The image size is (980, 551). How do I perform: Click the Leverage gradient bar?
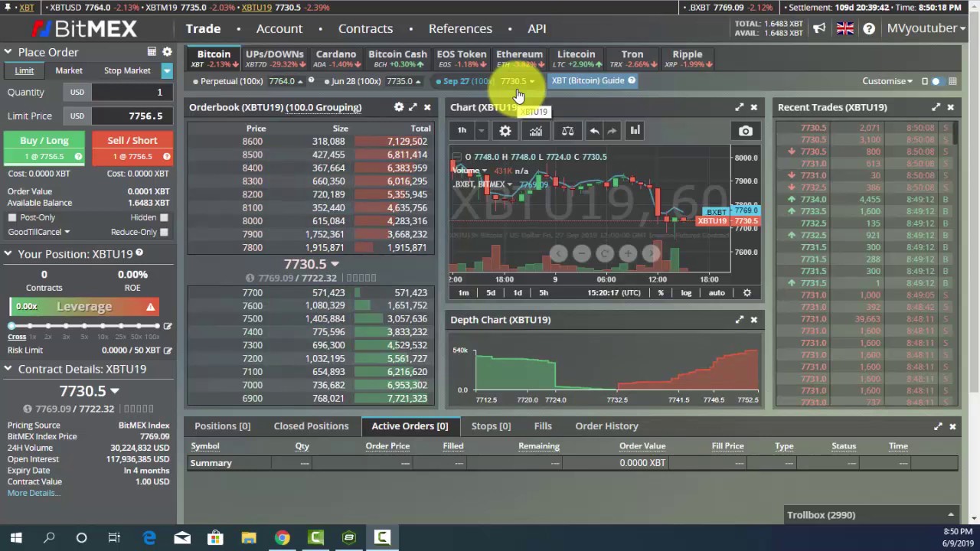84,307
